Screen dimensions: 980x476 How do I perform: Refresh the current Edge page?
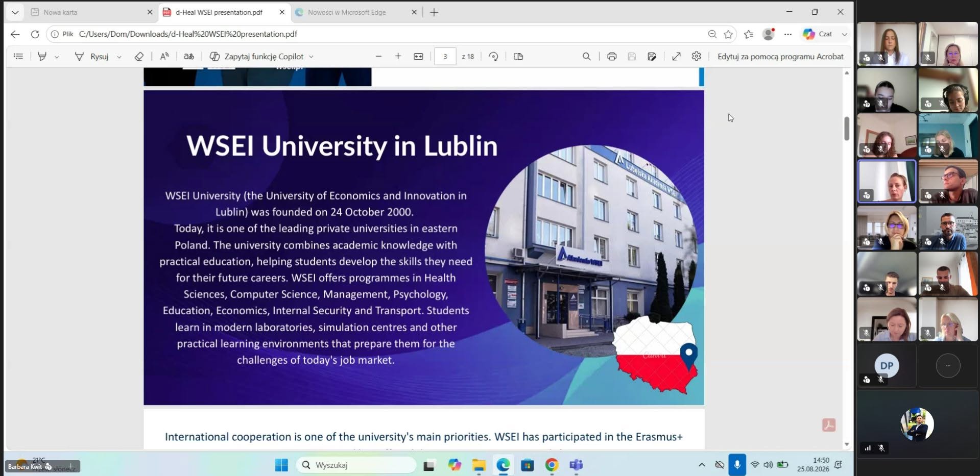pyautogui.click(x=35, y=34)
